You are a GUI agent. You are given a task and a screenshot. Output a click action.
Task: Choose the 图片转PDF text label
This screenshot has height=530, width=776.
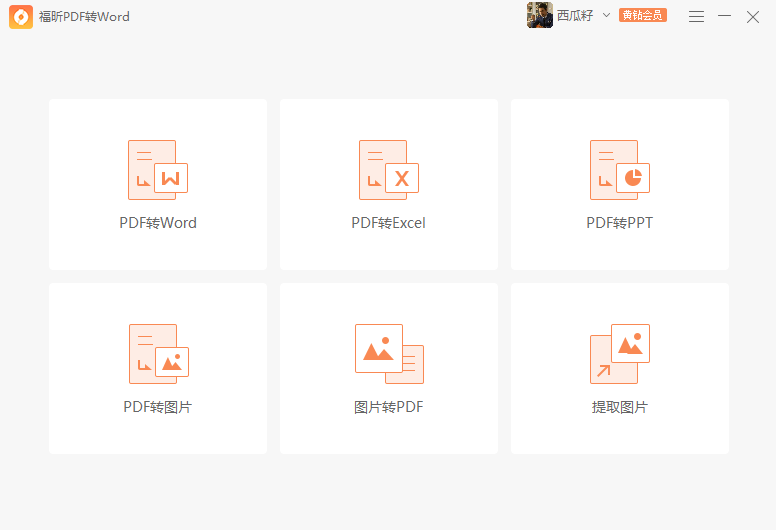[x=388, y=407]
